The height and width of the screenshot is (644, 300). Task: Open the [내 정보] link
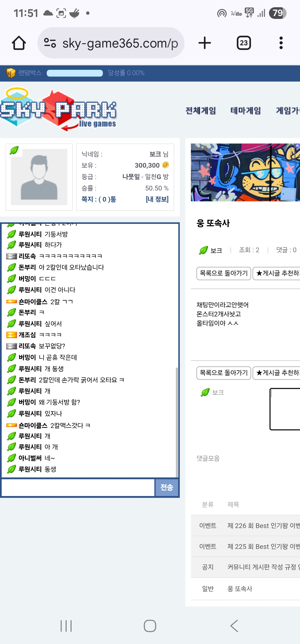(157, 199)
